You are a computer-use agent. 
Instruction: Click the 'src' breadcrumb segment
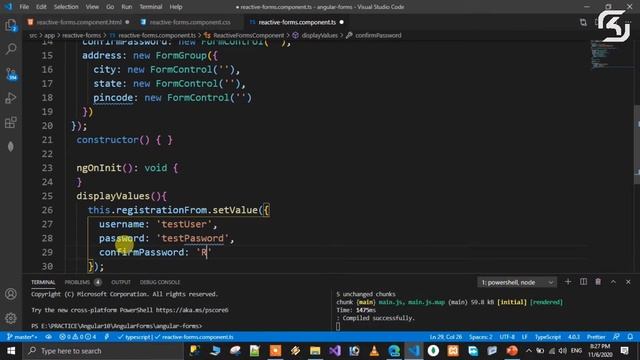pos(33,36)
